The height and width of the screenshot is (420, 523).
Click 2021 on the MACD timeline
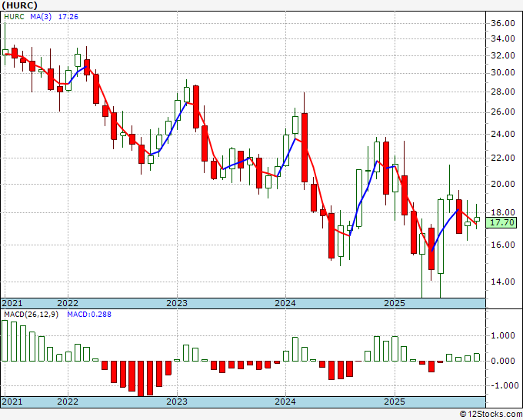[12, 402]
